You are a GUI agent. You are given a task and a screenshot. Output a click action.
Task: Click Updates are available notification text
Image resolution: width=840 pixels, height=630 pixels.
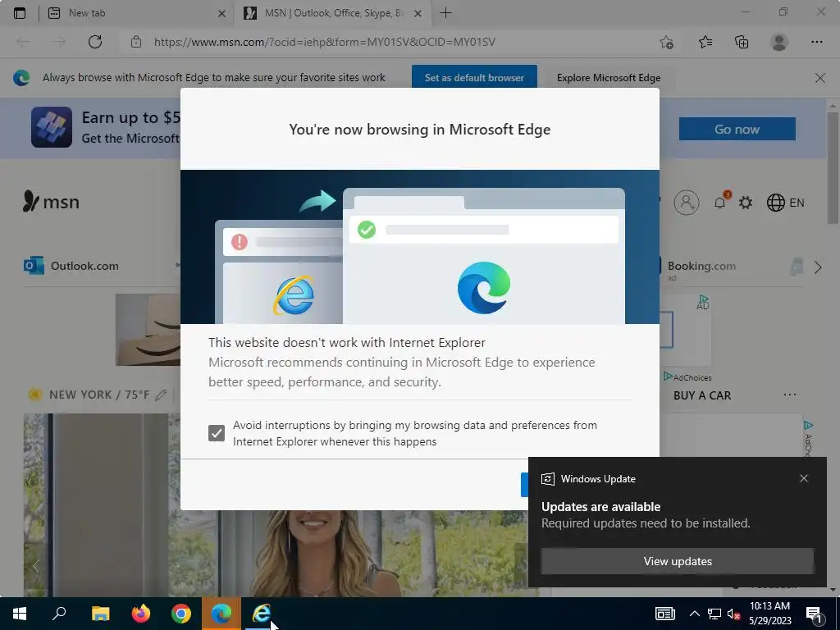pyautogui.click(x=600, y=506)
